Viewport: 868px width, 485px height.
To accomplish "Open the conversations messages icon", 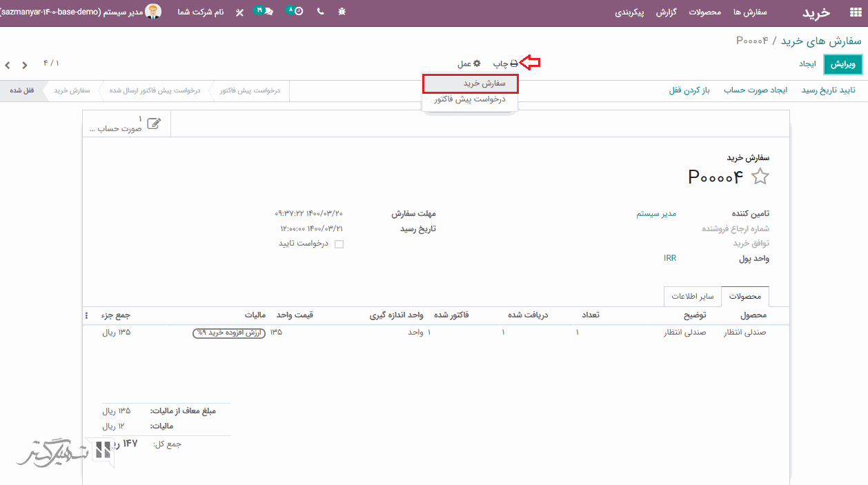I will pyautogui.click(x=264, y=12).
